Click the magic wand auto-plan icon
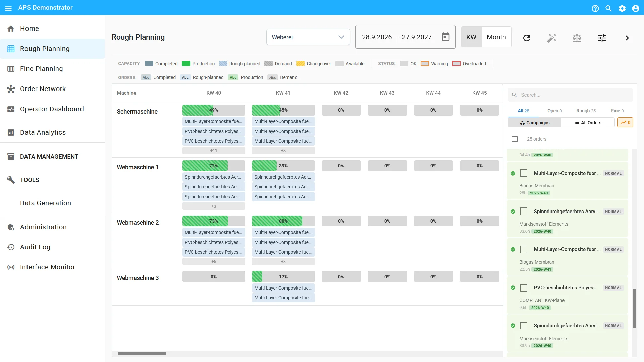644x362 pixels. point(552,38)
